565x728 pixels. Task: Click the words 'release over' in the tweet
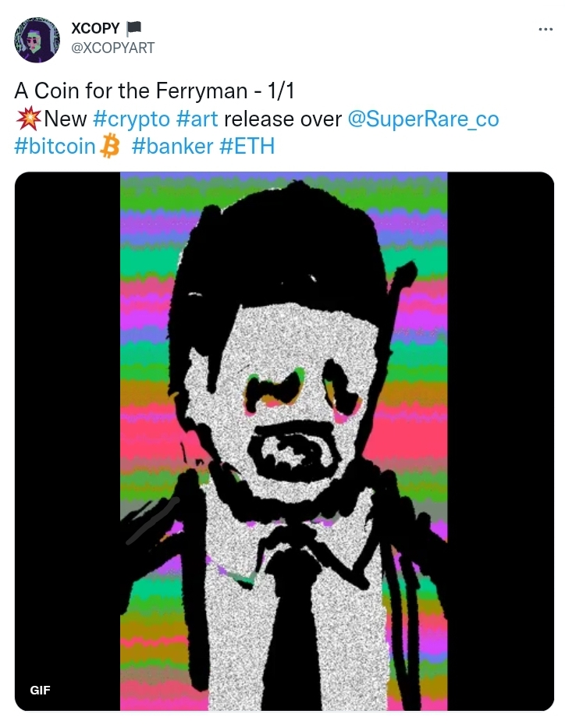coord(282,119)
